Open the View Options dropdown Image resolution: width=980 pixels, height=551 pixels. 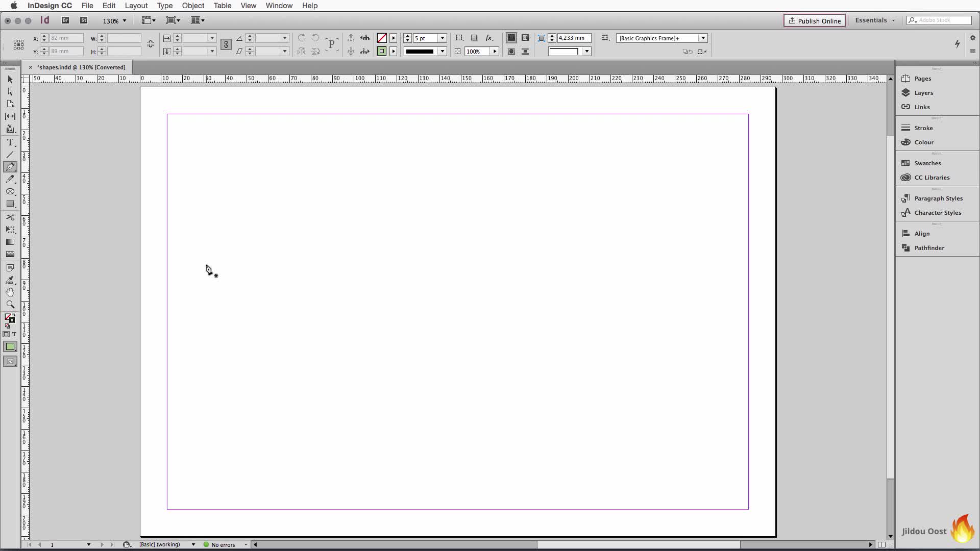[x=149, y=20]
